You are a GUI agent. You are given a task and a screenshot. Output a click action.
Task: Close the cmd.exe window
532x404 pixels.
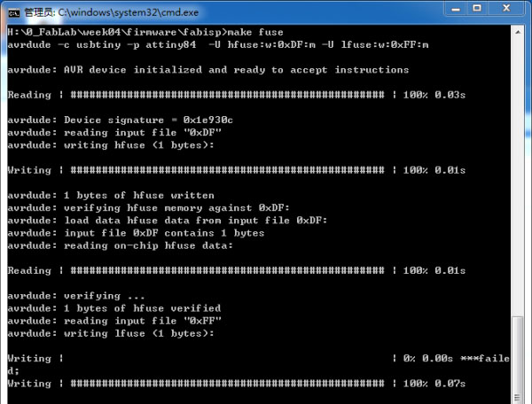point(506,9)
